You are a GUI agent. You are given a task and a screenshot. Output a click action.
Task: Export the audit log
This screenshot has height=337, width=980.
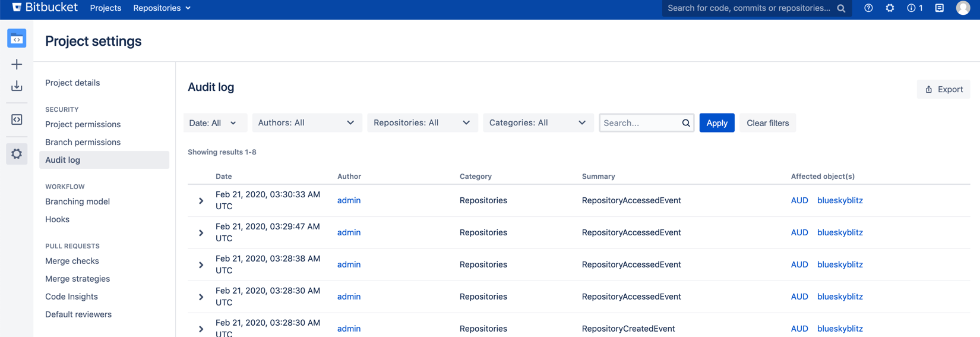[943, 89]
